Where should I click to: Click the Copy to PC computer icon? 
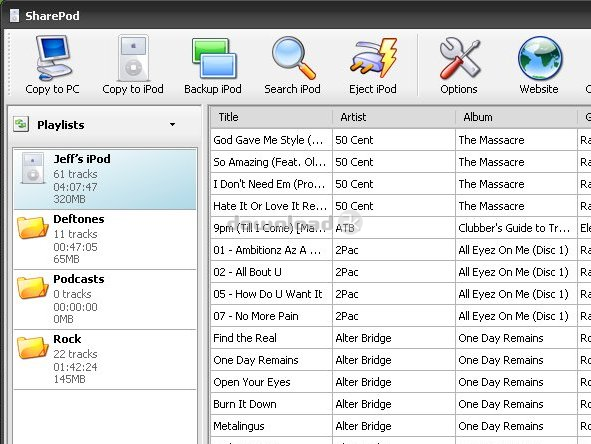pyautogui.click(x=53, y=58)
